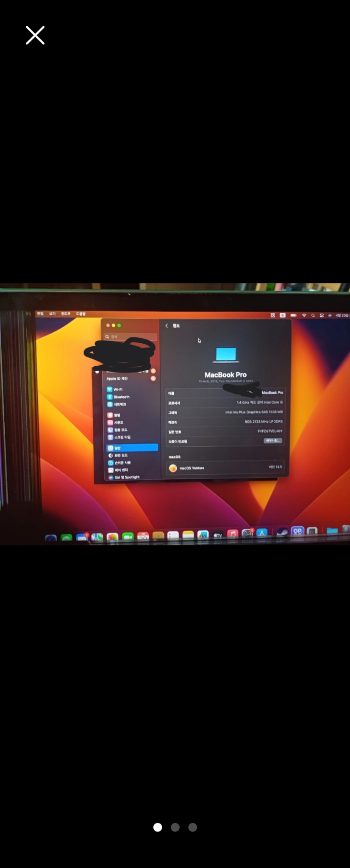350x868 pixels.
Task: Open the blue folder in the Dock
Action: click(x=332, y=530)
